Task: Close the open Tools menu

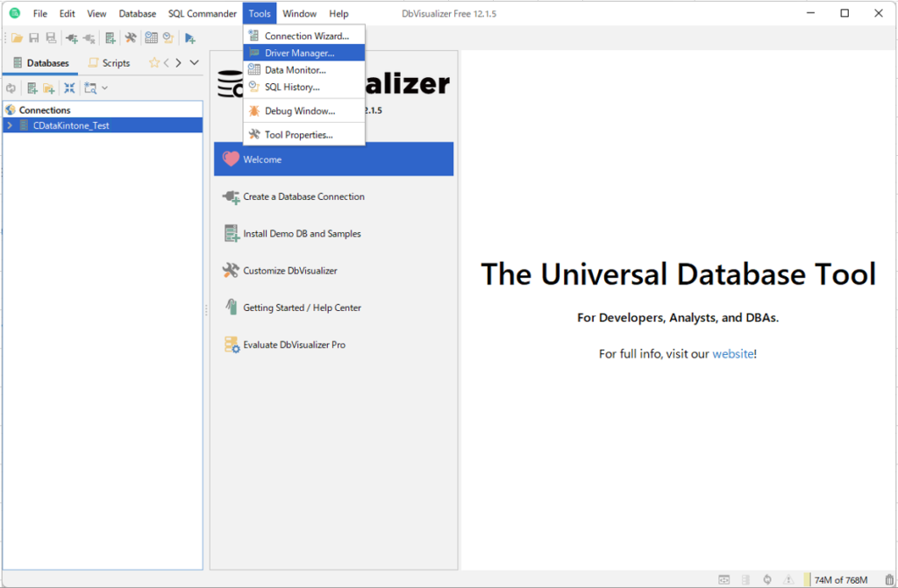Action: (x=260, y=14)
